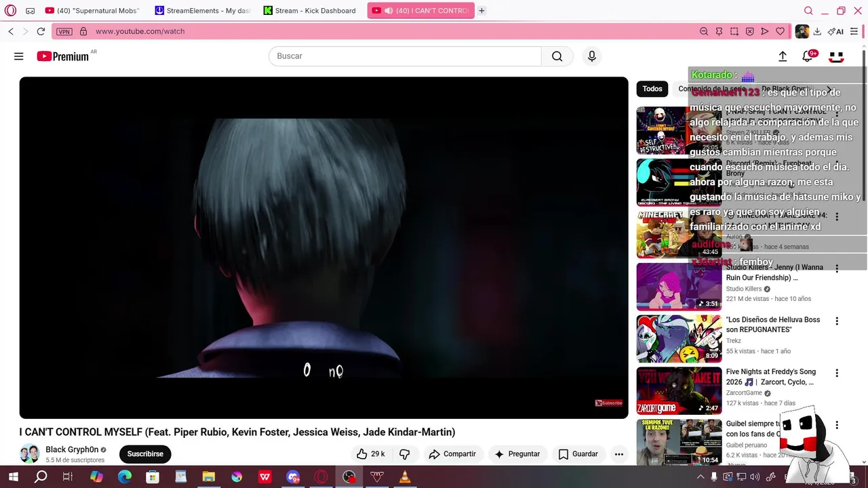Open Five Nights at Freddy's options menu
868x488 pixels.
pos(837,373)
